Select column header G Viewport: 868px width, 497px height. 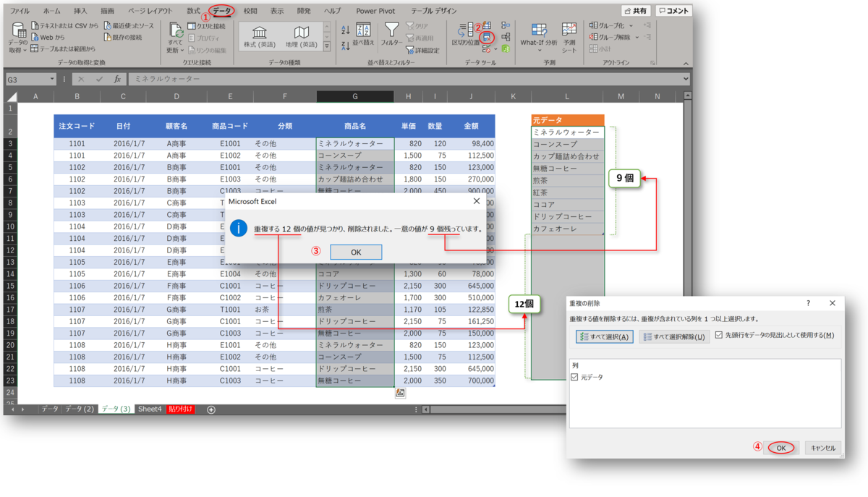tap(355, 96)
